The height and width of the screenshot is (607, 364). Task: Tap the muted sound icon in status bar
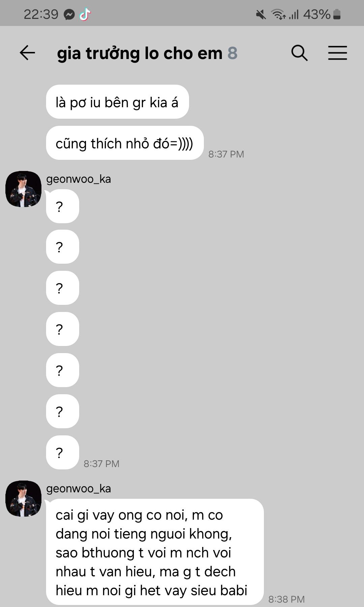(261, 15)
